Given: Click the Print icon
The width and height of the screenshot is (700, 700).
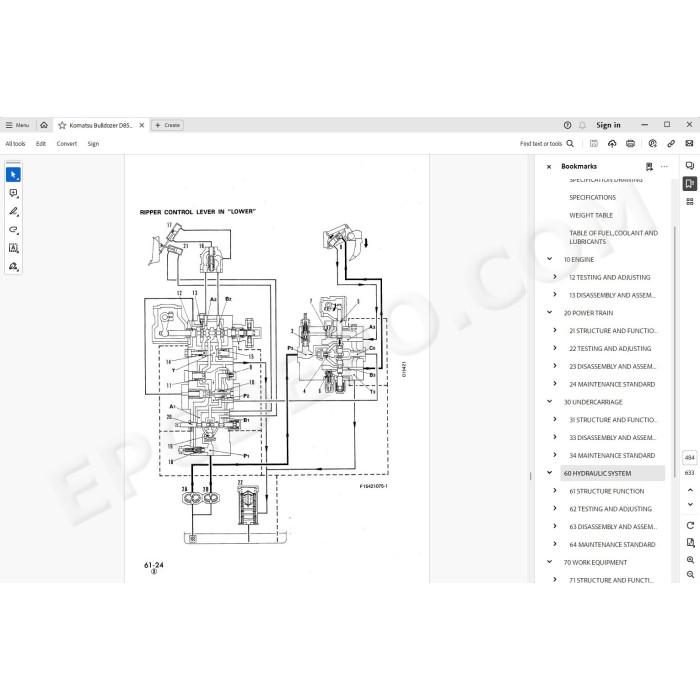Looking at the screenshot, I should tap(630, 144).
